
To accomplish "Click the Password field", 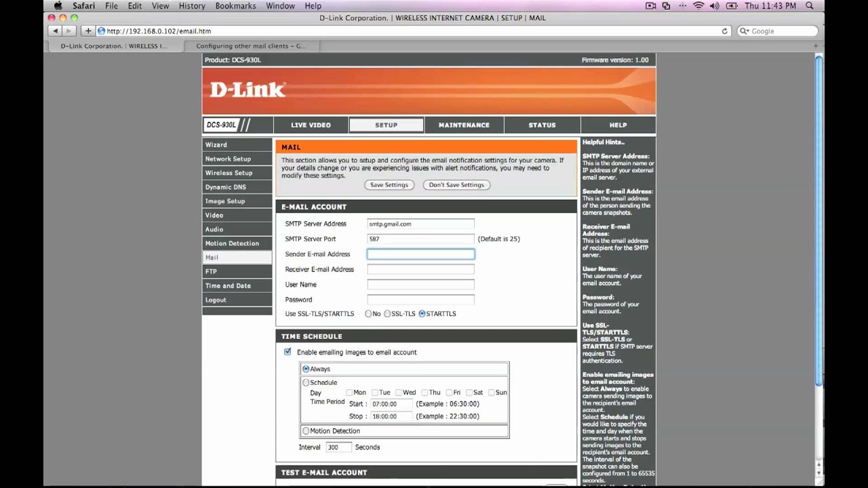I will point(420,300).
